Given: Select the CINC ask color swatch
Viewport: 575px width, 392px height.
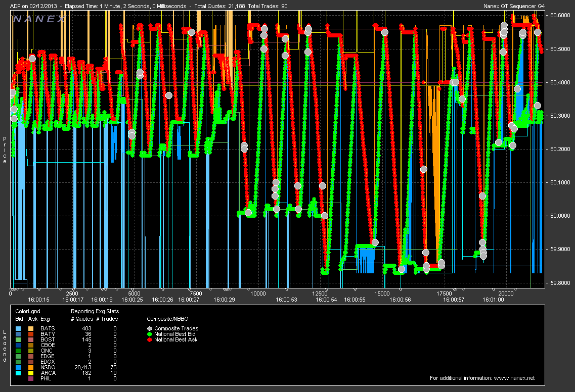Looking at the screenshot, I should click(31, 351).
